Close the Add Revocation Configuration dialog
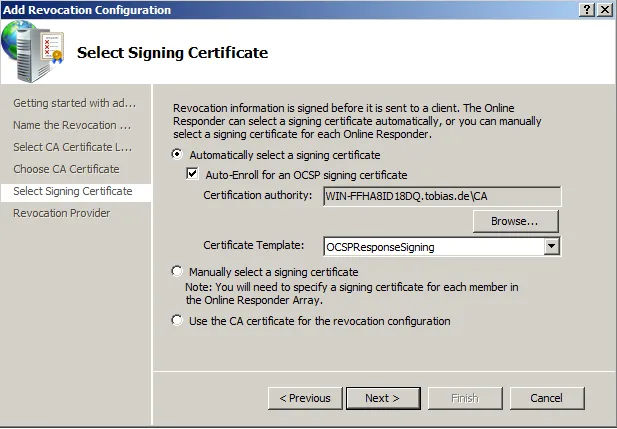617x429 pixels. 604,9
